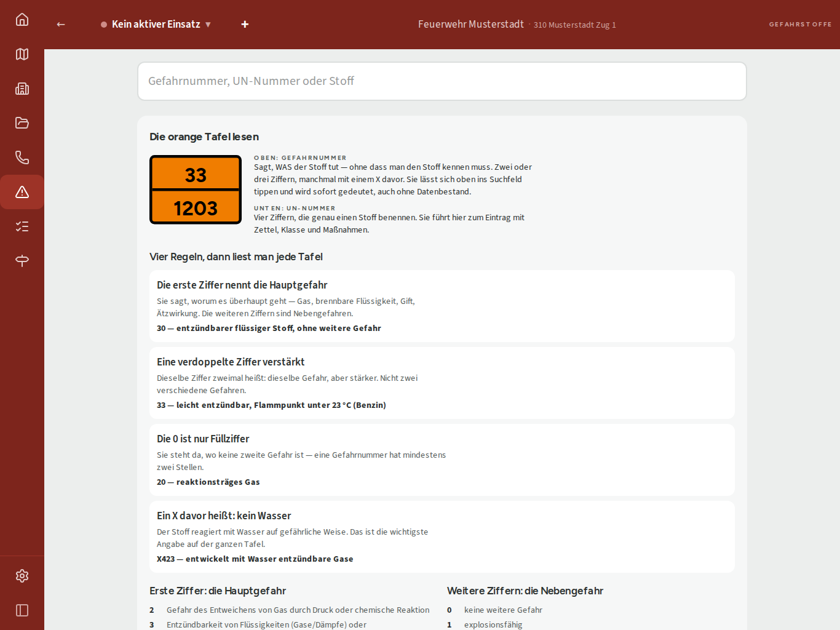The image size is (840, 630).
Task: Open the buildings icon in sidebar
Action: [22, 89]
